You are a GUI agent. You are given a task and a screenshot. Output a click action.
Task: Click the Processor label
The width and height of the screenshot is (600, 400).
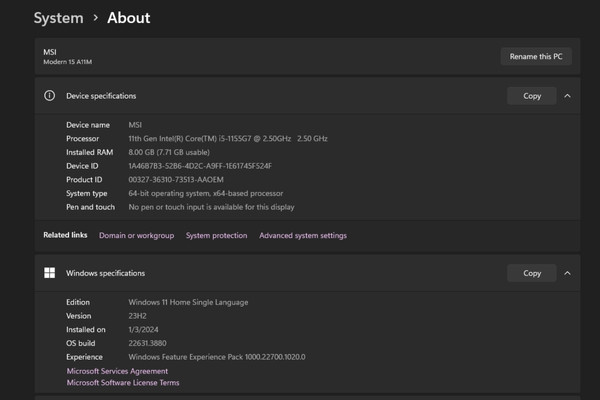click(82, 139)
